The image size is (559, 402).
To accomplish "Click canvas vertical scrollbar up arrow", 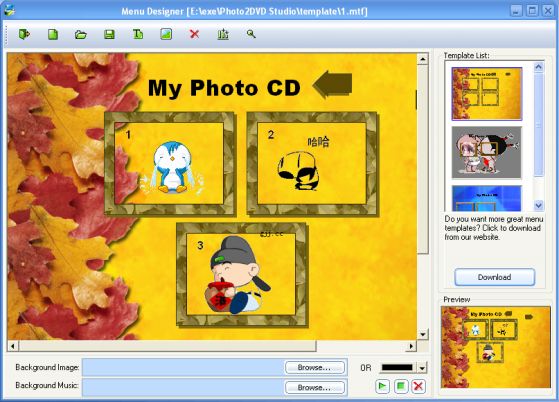I will pos(422,59).
